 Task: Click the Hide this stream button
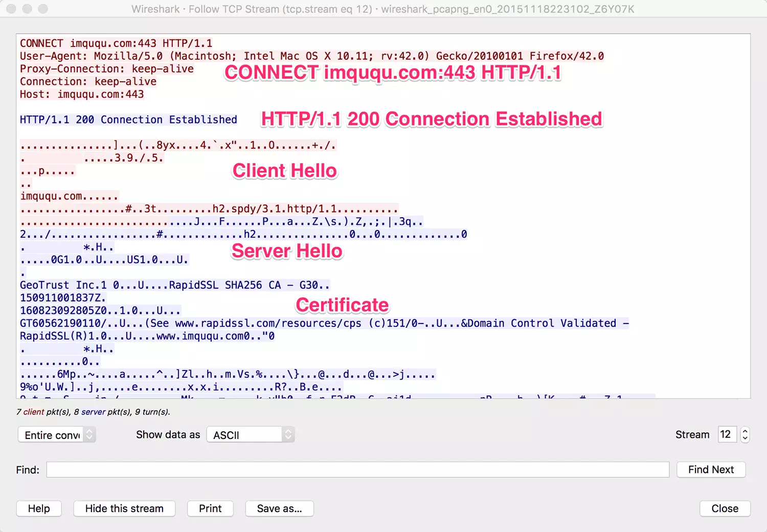(124, 508)
